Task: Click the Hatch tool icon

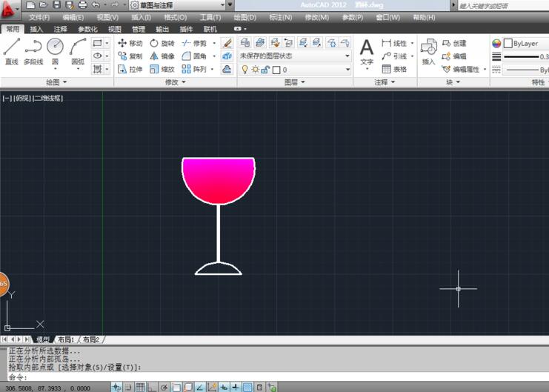Action: point(97,69)
